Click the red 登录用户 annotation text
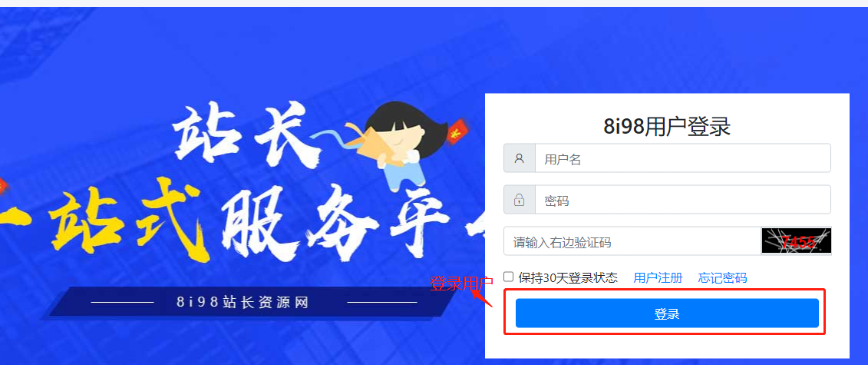The height and width of the screenshot is (365, 868). [462, 284]
